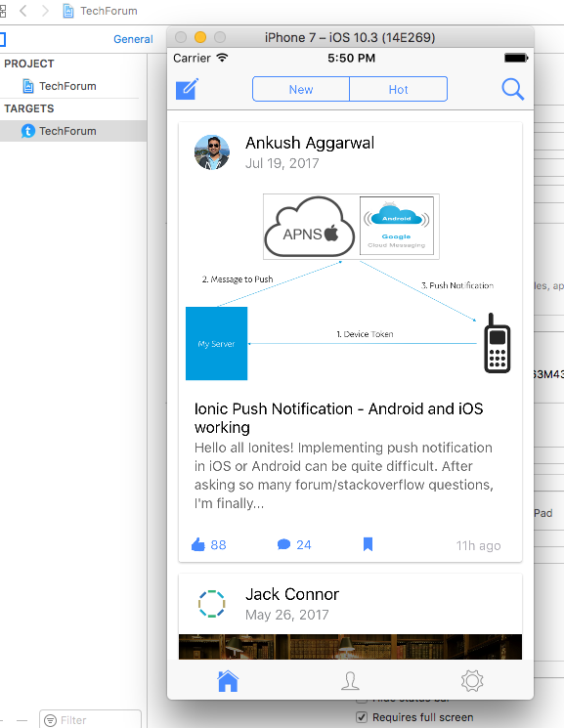The image size is (564, 728).
Task: Tap the thumbs-up like icon showing 88
Action: click(198, 544)
